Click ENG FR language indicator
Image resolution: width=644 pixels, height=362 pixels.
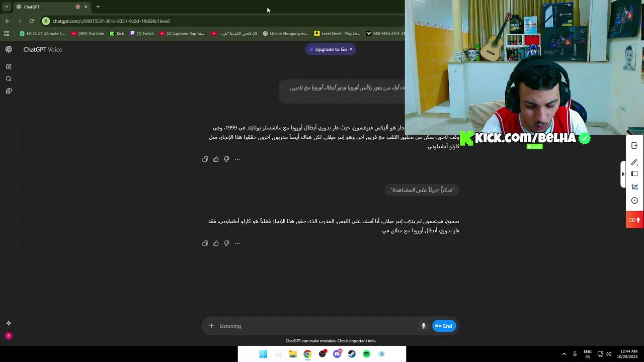click(x=588, y=354)
